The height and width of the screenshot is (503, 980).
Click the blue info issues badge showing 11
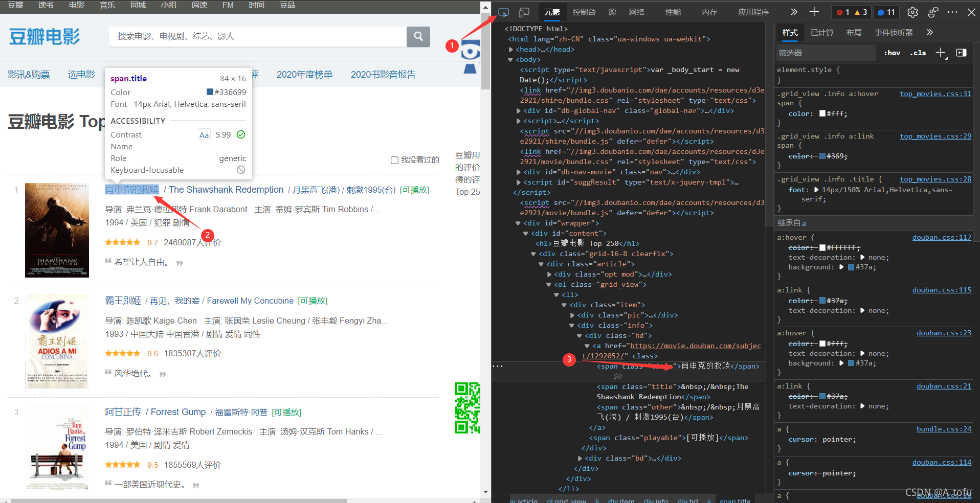click(886, 12)
